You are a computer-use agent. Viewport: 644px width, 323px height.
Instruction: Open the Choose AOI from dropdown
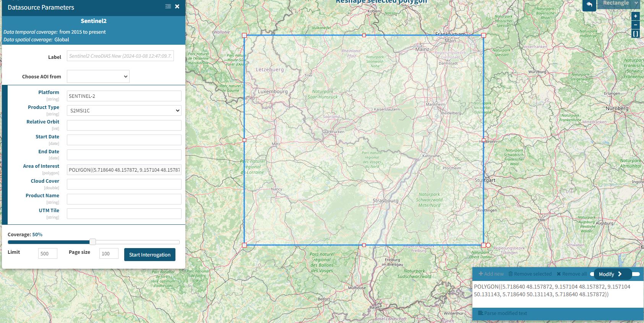[98, 76]
